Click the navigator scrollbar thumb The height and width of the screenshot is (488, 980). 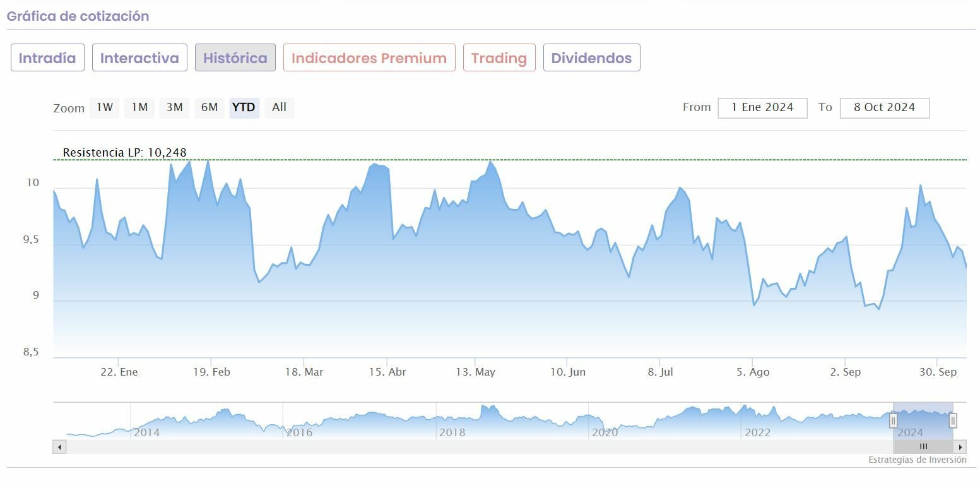click(x=923, y=447)
